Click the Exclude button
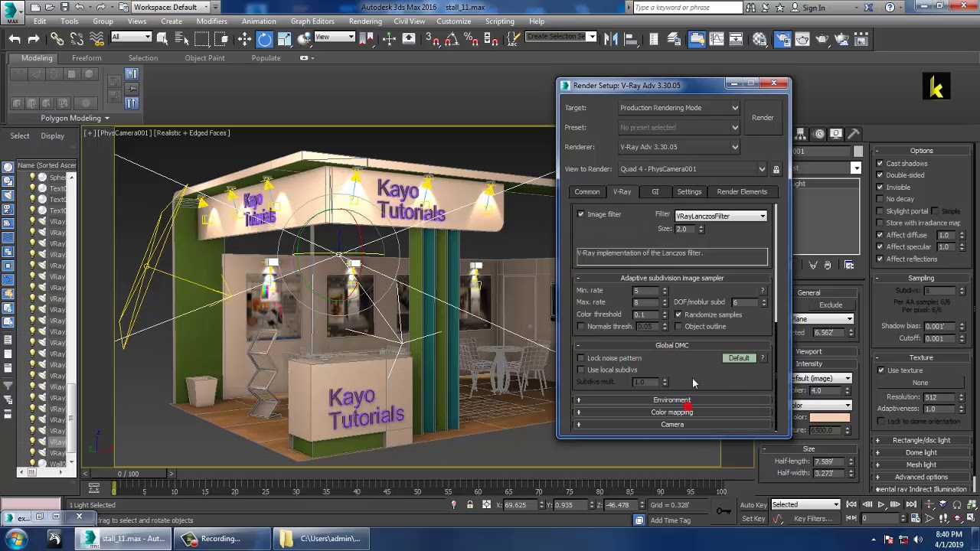Viewport: 980px width, 551px height. (831, 305)
